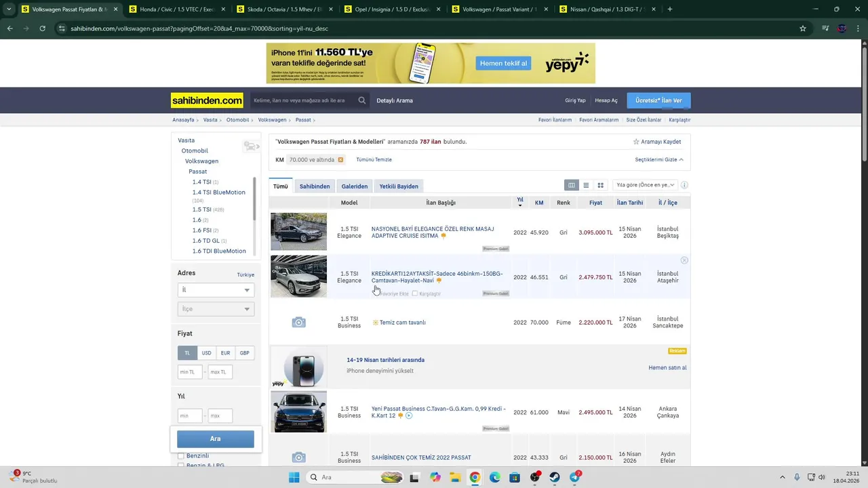Click camera placeholder of Temiz cam tavanlı listing
This screenshot has width=868, height=488.
click(298, 323)
